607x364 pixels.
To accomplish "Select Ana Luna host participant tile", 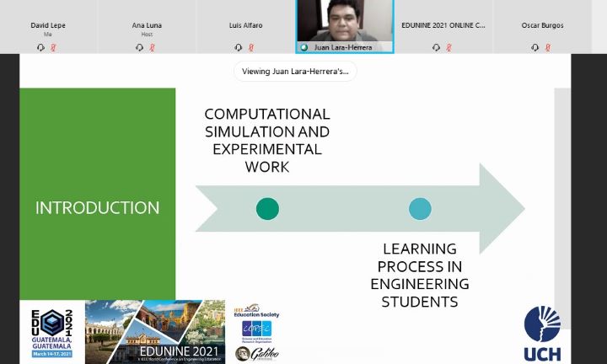I will pos(147,25).
